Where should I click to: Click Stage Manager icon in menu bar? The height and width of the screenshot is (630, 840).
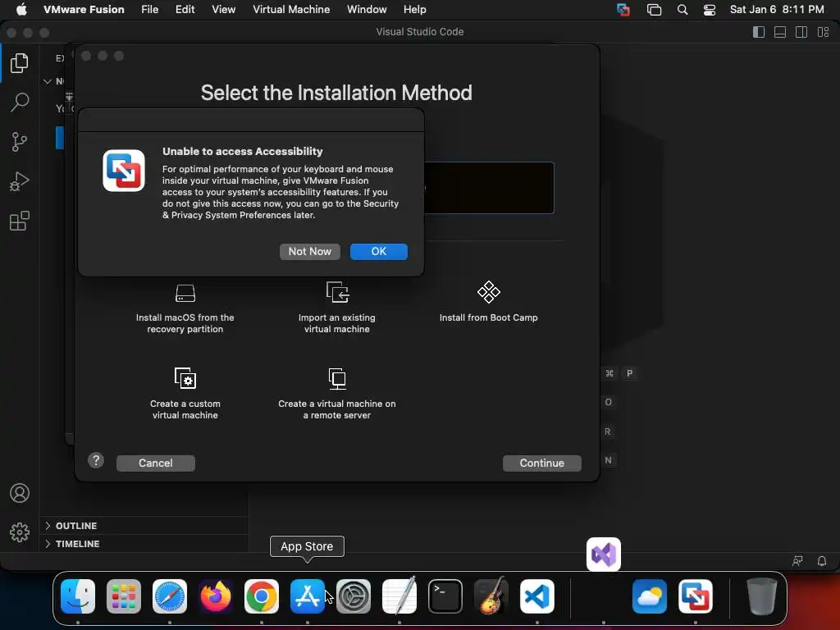[654, 10]
